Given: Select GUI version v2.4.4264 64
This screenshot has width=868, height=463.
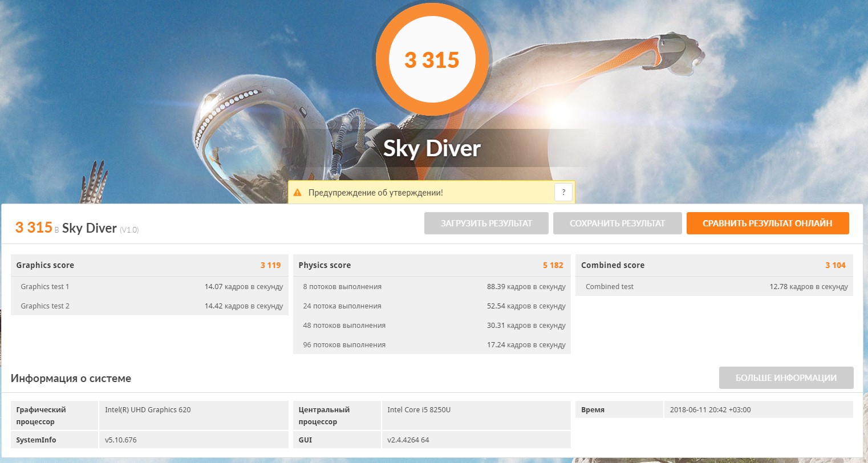Looking at the screenshot, I should coord(408,440).
